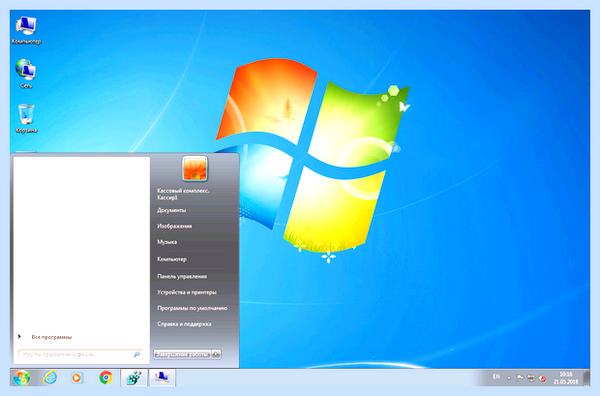The image size is (600, 396).
Task: Open Панель управления from the Start menu
Action: 182,276
